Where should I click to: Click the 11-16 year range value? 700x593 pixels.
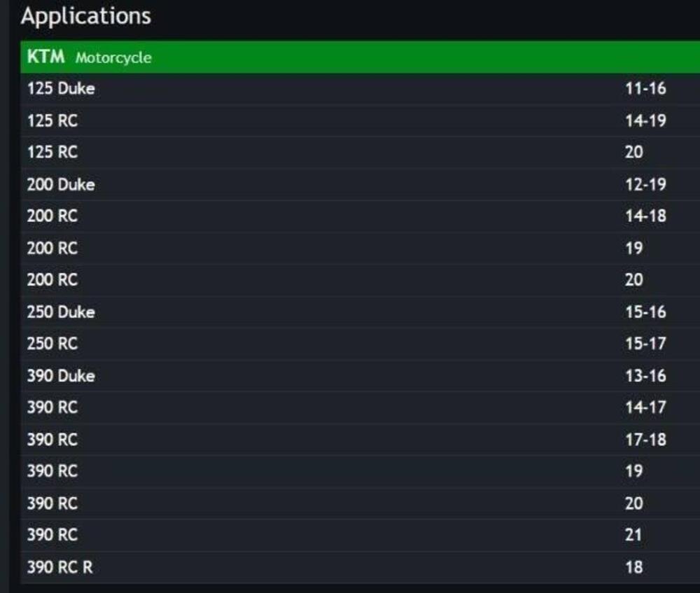pos(645,89)
